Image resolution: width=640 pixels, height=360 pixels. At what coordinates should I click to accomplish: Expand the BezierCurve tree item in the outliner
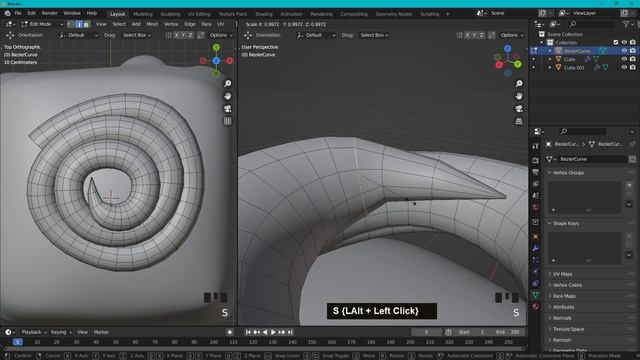coord(550,51)
